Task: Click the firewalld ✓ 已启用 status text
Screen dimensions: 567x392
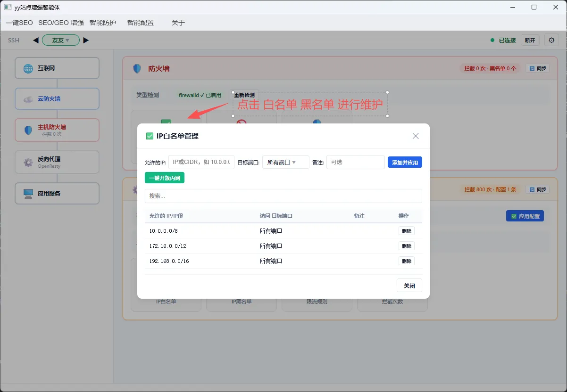Action: pyautogui.click(x=200, y=95)
